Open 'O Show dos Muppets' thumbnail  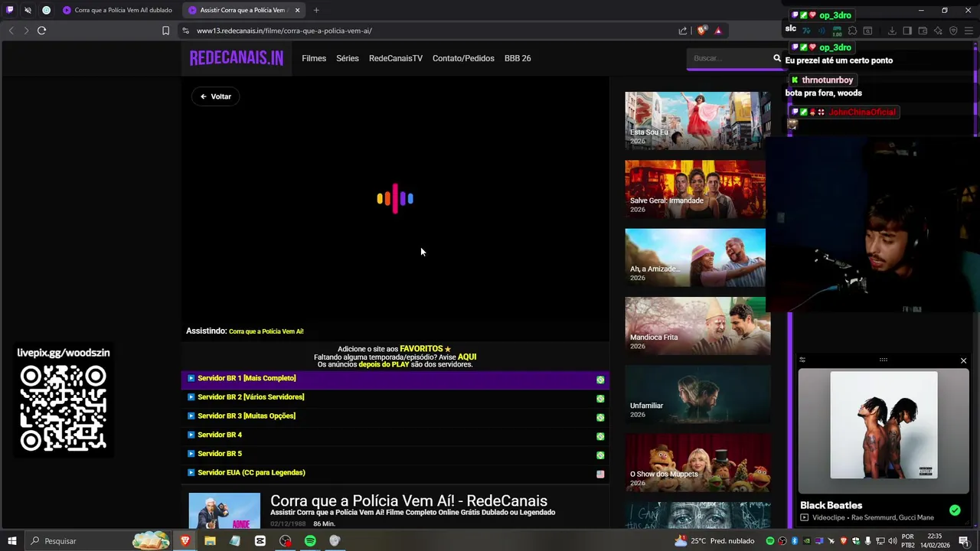(x=697, y=462)
